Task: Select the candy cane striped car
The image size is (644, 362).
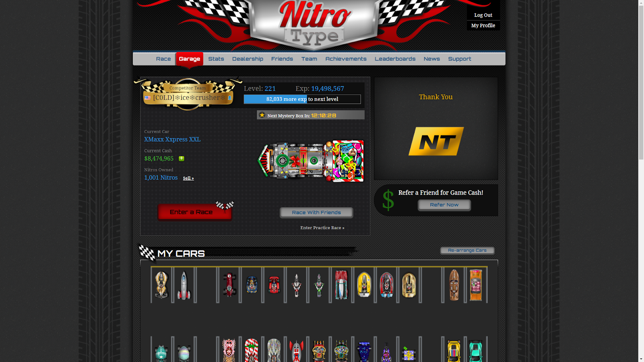Action: (252, 350)
